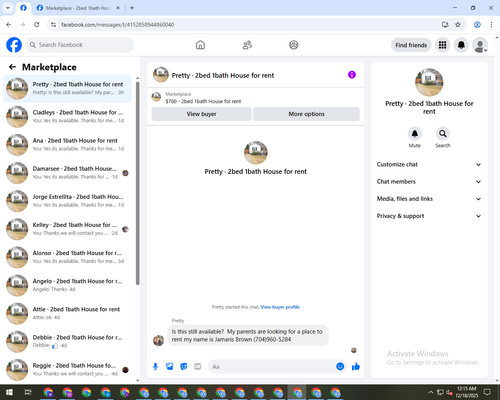
Task: Open the Angelo conversation
Action: click(67, 285)
